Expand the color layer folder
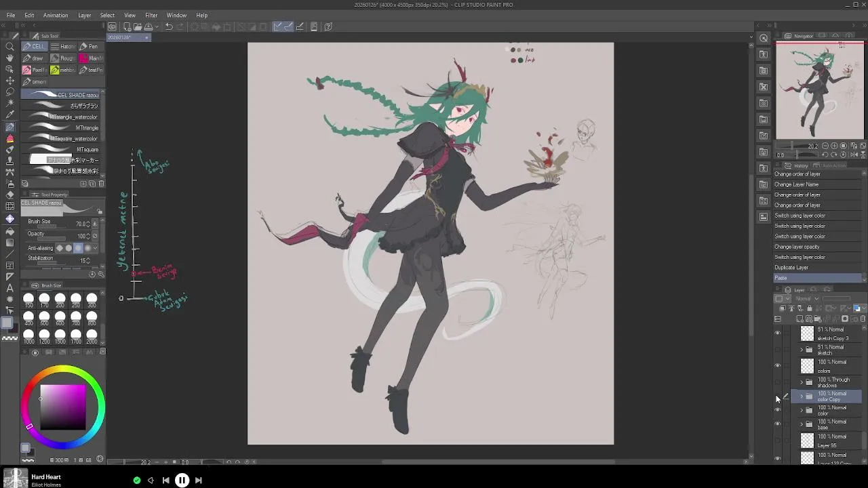Viewport: 868px width, 488px height. [x=802, y=410]
